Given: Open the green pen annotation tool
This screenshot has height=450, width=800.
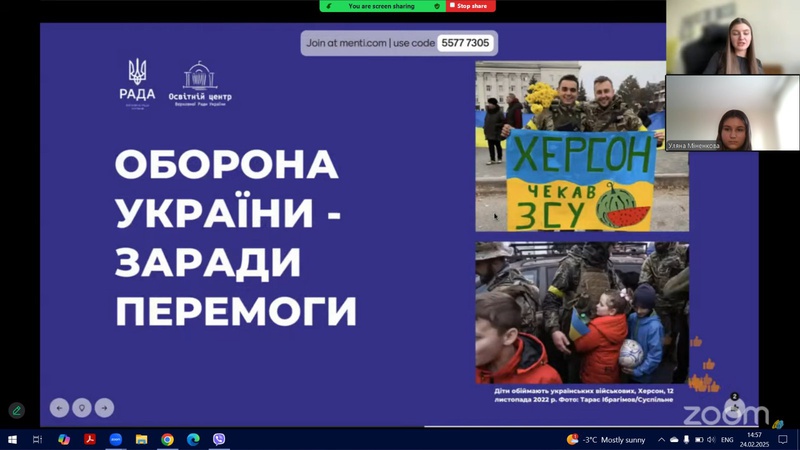Looking at the screenshot, I should (x=16, y=410).
